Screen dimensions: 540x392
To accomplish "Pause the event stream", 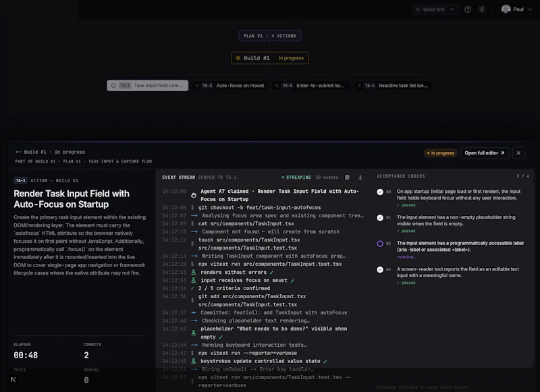I will click(x=347, y=177).
